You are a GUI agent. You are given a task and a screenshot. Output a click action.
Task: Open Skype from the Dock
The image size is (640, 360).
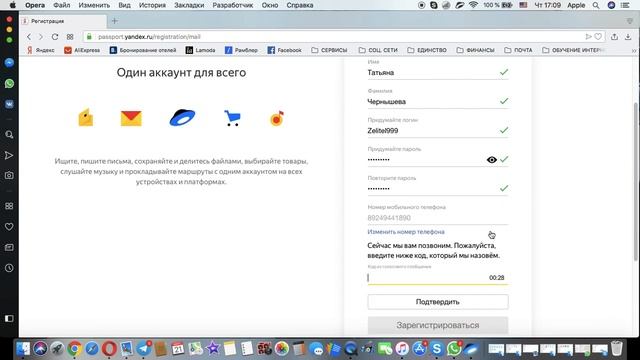pos(437,349)
